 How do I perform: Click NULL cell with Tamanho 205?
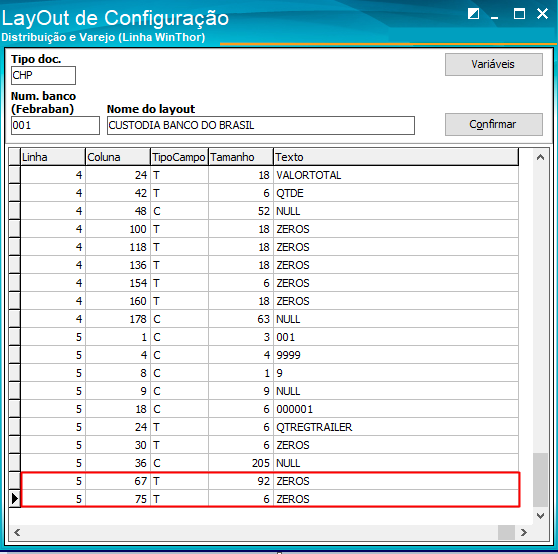[x=396, y=463]
